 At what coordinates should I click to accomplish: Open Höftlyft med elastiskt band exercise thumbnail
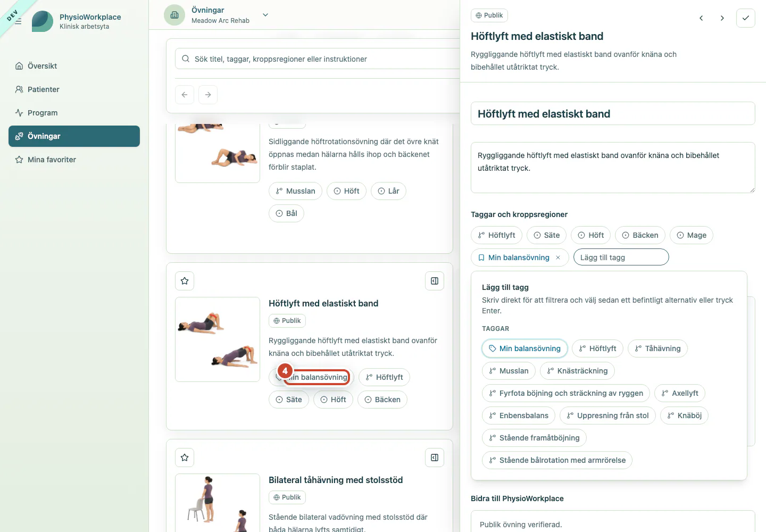pos(218,339)
